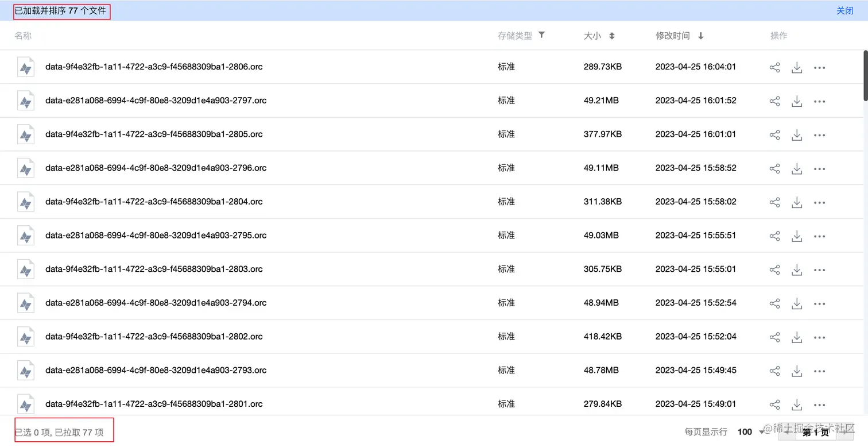Share the file ending 2805.orc
This screenshot has height=447, width=868.
pos(774,135)
